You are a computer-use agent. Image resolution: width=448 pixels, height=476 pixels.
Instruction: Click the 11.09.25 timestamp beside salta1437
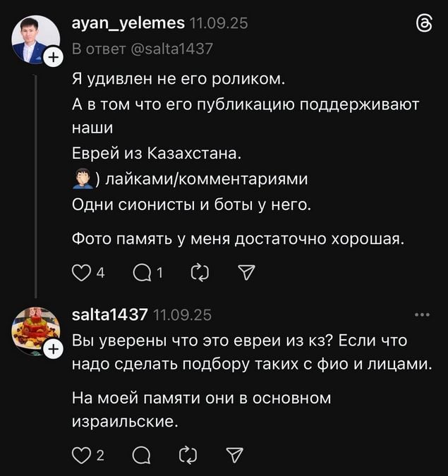182,315
